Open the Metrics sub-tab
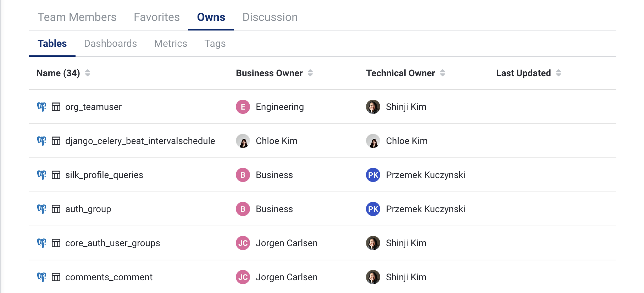The height and width of the screenshot is (293, 644). [171, 43]
